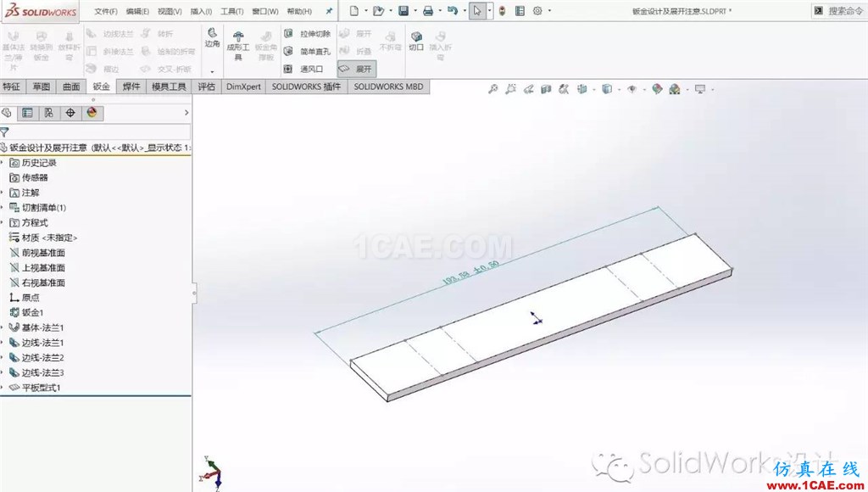Open the PropertyManager tab icon
The image size is (868, 492).
click(x=27, y=113)
